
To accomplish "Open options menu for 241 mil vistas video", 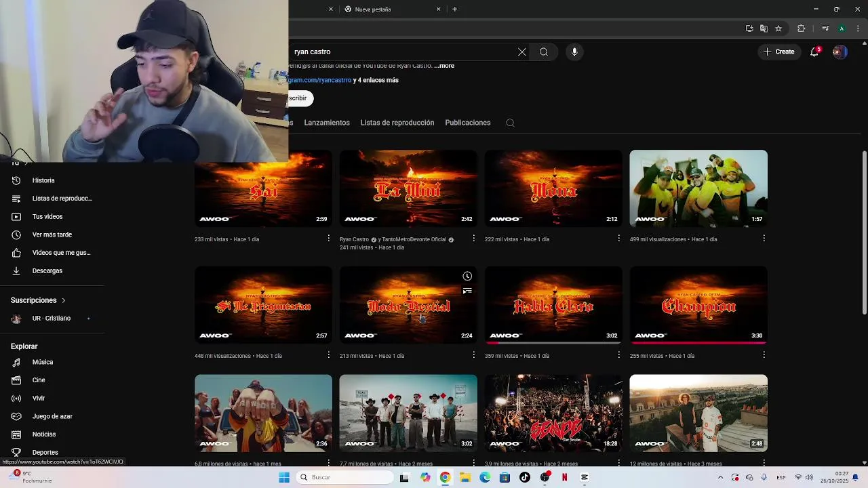I will (x=473, y=239).
